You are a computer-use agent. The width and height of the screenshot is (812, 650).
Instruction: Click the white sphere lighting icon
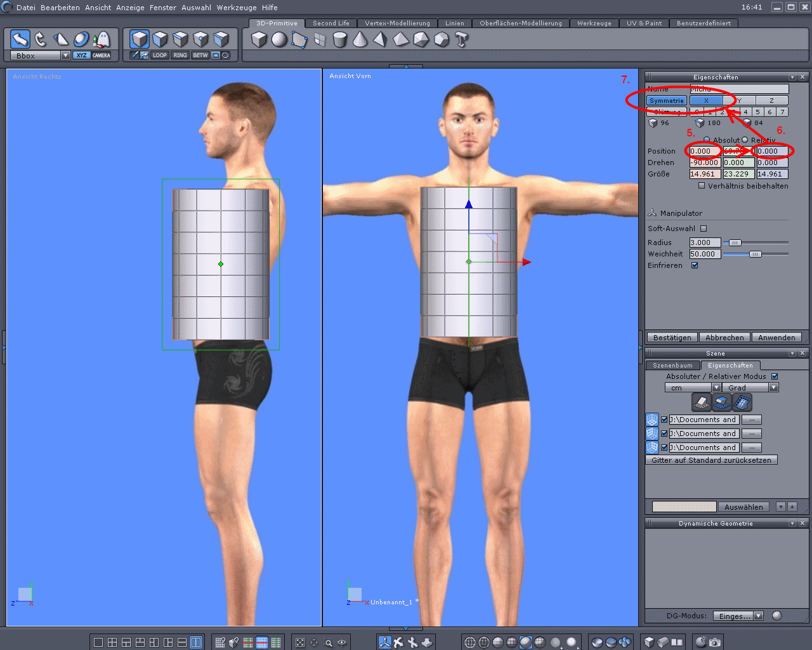[x=572, y=642]
